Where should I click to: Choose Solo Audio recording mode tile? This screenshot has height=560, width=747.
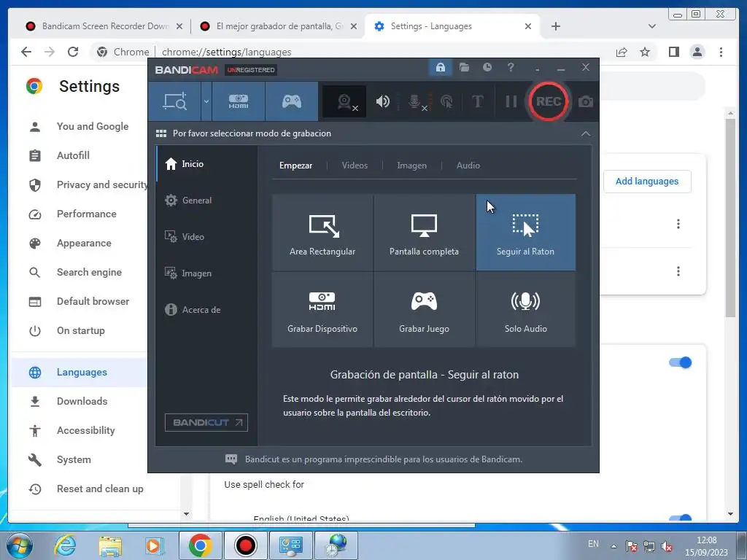click(525, 309)
